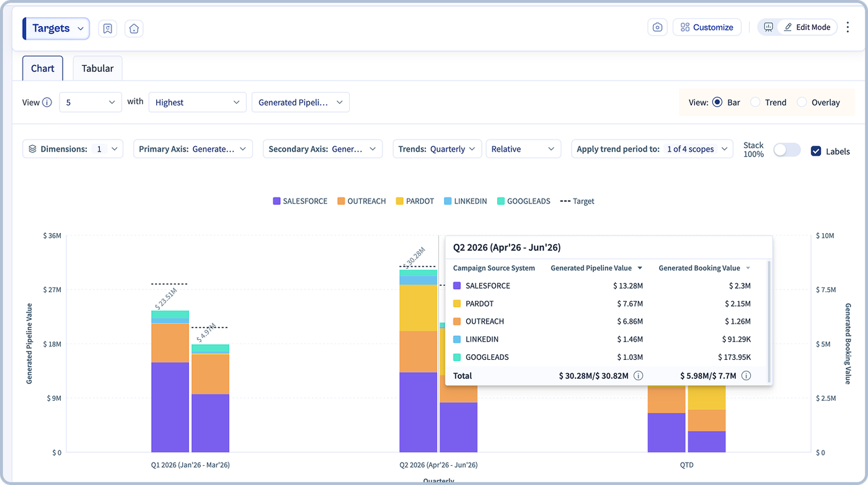The height and width of the screenshot is (485, 868).
Task: Open the Relative dropdown
Action: click(x=523, y=149)
